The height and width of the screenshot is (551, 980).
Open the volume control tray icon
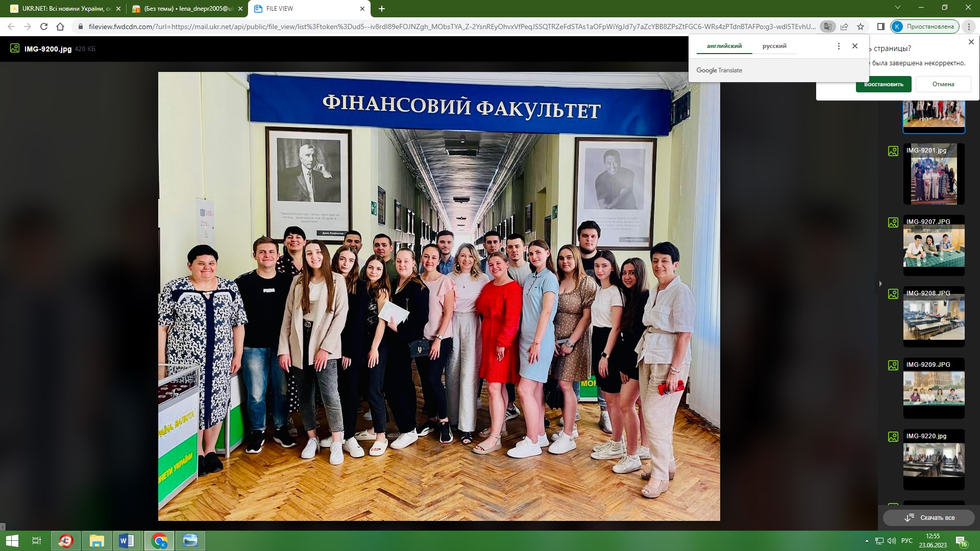(892, 541)
